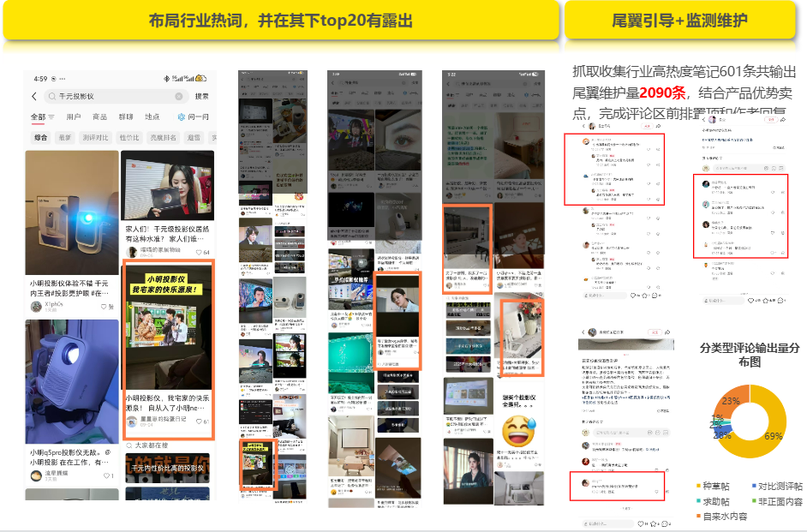Select the 最新 sort chip

tap(65, 137)
